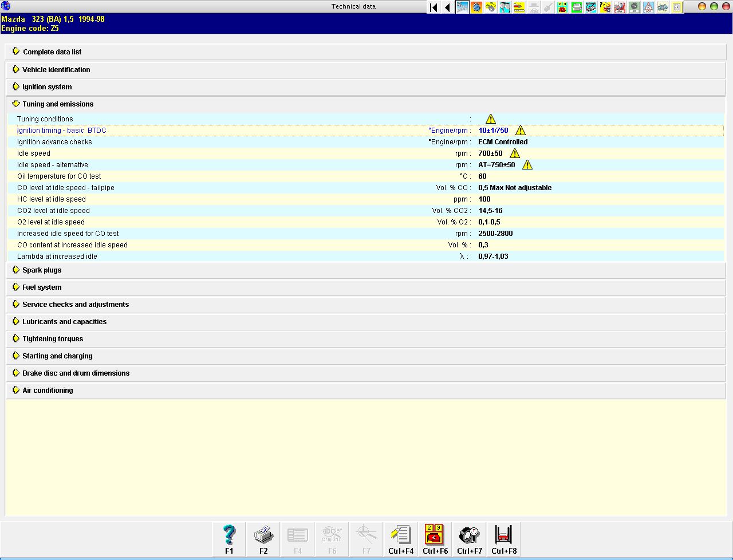This screenshot has width=733, height=560.
Task: Open the Ctrl+F7 tyre pressure gauge button
Action: (x=470, y=539)
